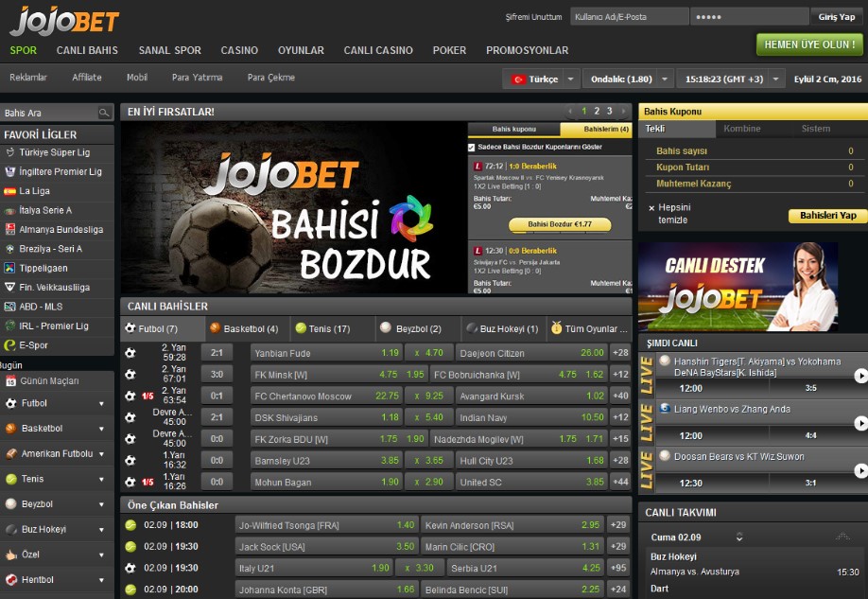The image size is (868, 599).
Task: Play the Liang Wenbo vs Zhang Anda stream
Action: pos(860,423)
